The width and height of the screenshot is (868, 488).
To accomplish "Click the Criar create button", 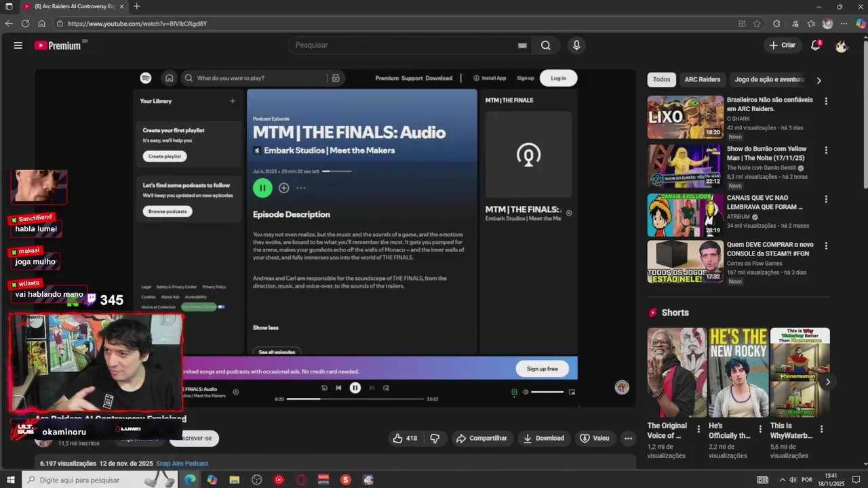I will pos(782,45).
